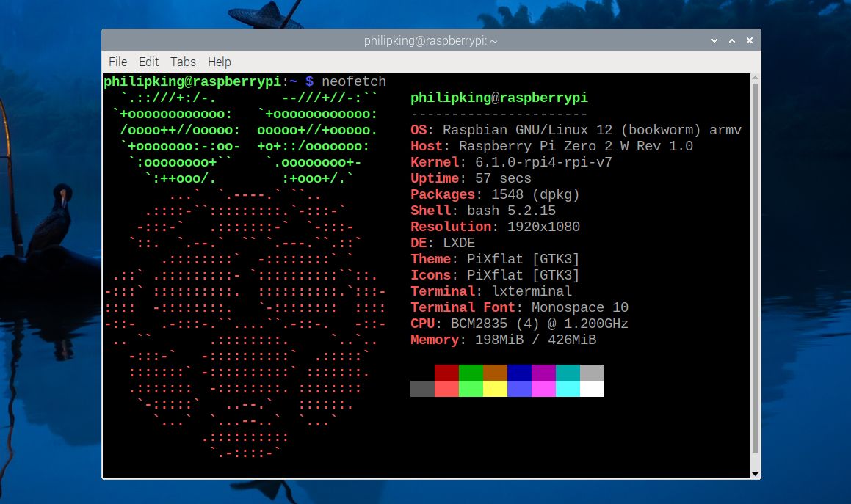Click the red swatch in the neofetch palette
This screenshot has height=504, width=851.
446,371
